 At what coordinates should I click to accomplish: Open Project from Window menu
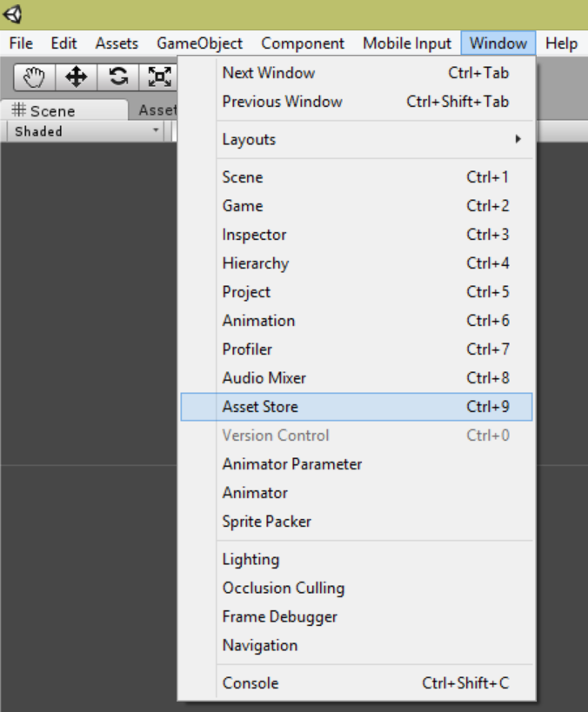tap(357, 292)
